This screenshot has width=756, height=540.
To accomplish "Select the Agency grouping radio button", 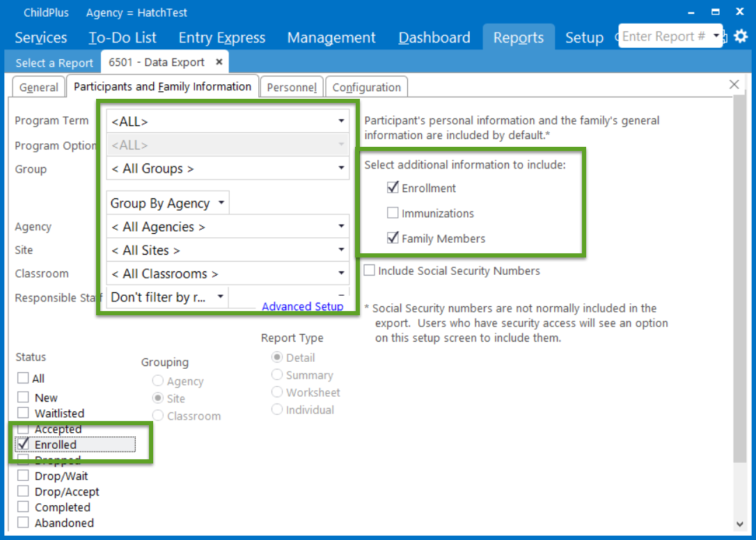I will click(157, 381).
